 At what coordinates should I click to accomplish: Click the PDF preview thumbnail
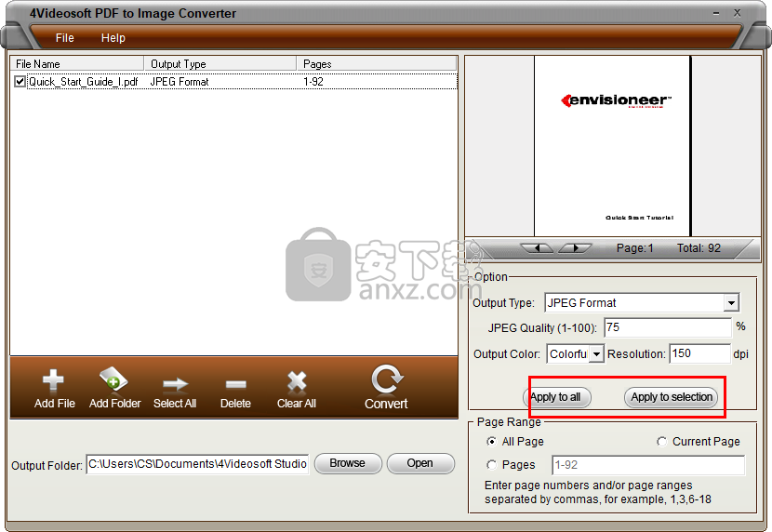click(x=612, y=145)
